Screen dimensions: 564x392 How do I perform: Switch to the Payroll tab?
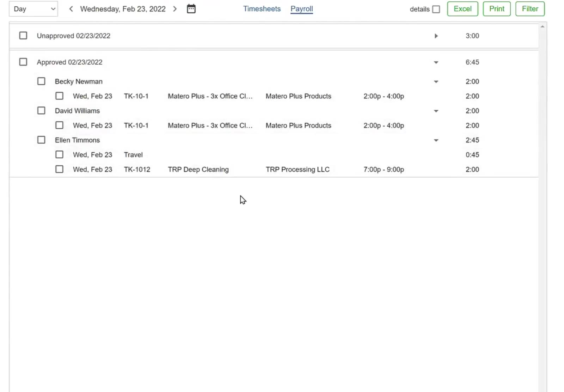point(302,9)
